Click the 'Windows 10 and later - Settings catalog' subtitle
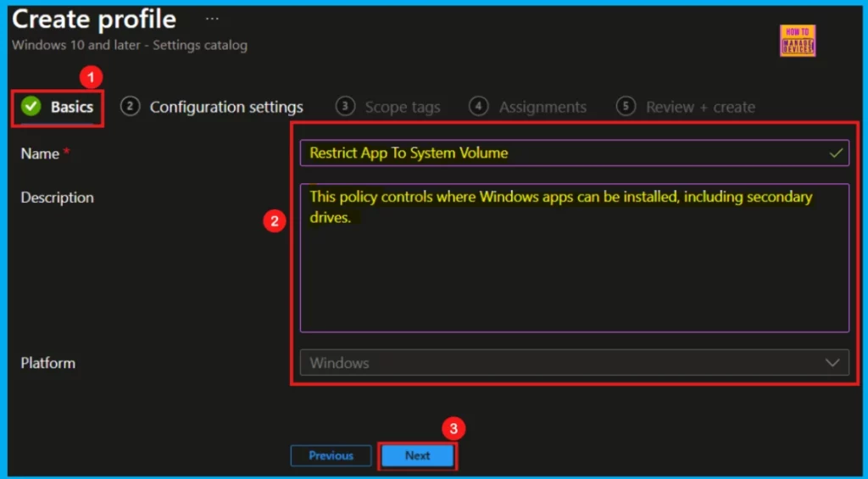Image resolution: width=868 pixels, height=479 pixels. click(x=130, y=45)
